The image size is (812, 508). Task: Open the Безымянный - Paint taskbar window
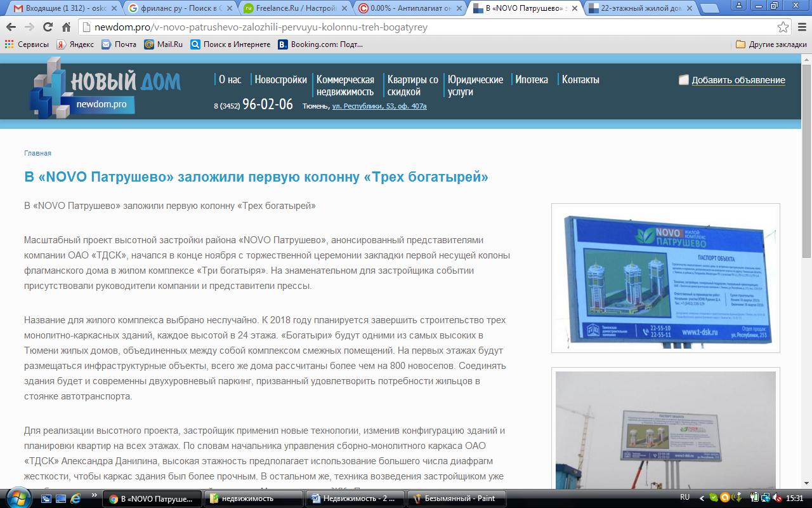[457, 498]
